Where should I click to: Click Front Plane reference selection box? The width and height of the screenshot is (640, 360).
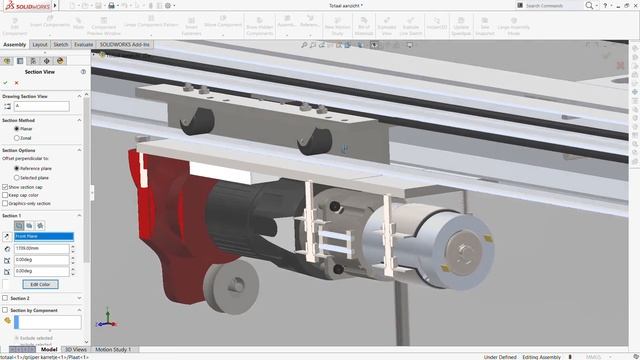44,236
